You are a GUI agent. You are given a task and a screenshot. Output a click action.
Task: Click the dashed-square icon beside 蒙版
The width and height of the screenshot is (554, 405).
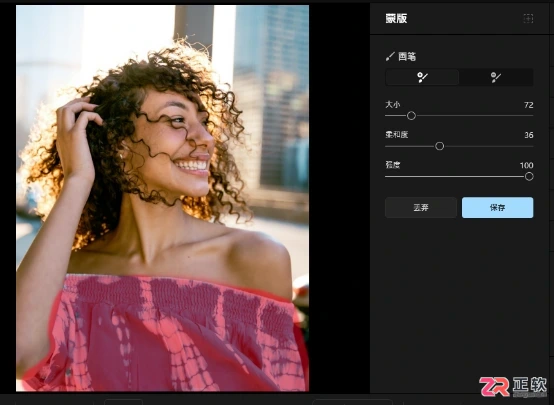point(528,18)
